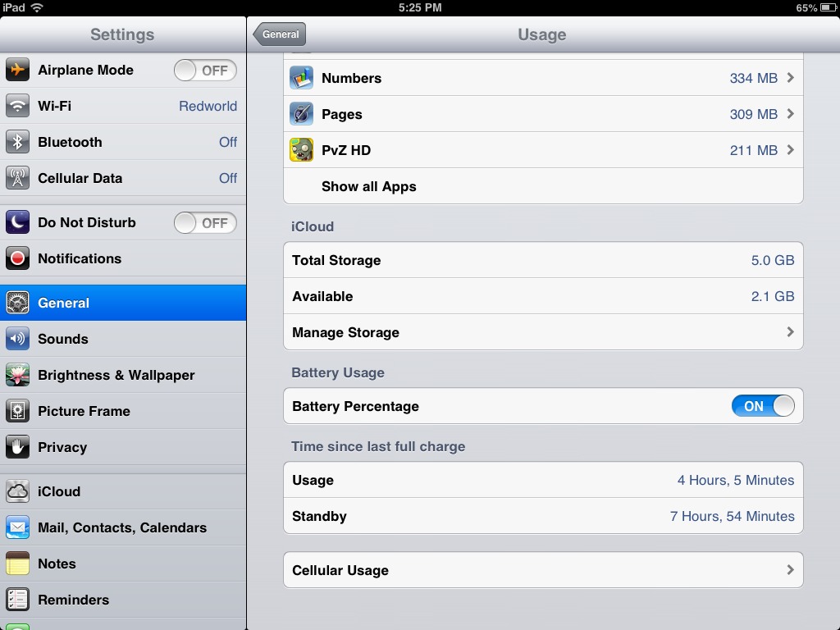This screenshot has width=840, height=630.
Task: Expand the Numbers row chevron
Action: pyautogui.click(x=790, y=78)
